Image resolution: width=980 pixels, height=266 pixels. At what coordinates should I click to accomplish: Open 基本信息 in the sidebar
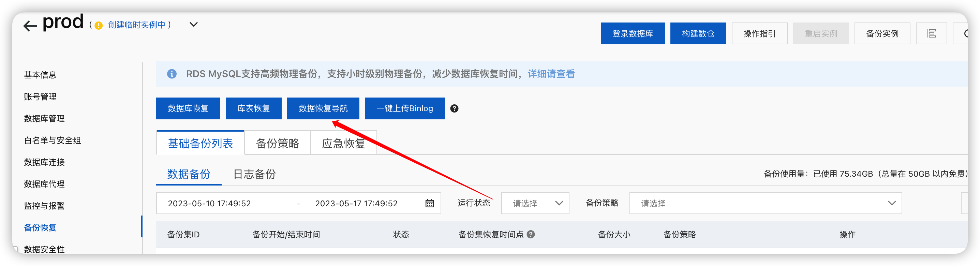click(40, 75)
